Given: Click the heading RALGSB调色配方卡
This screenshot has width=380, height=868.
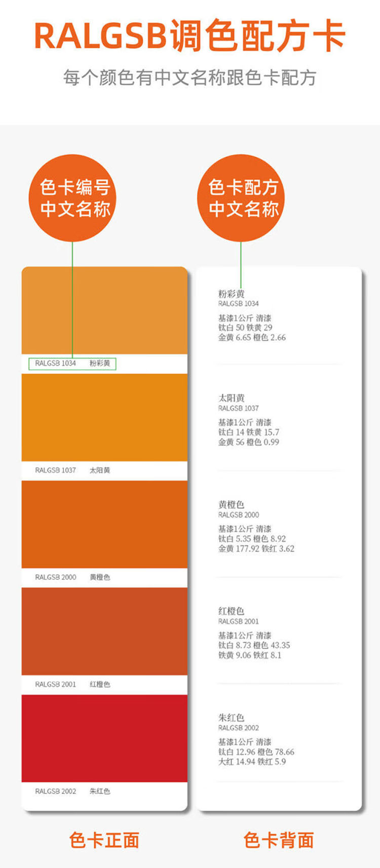Looking at the screenshot, I should pyautogui.click(x=189, y=36).
